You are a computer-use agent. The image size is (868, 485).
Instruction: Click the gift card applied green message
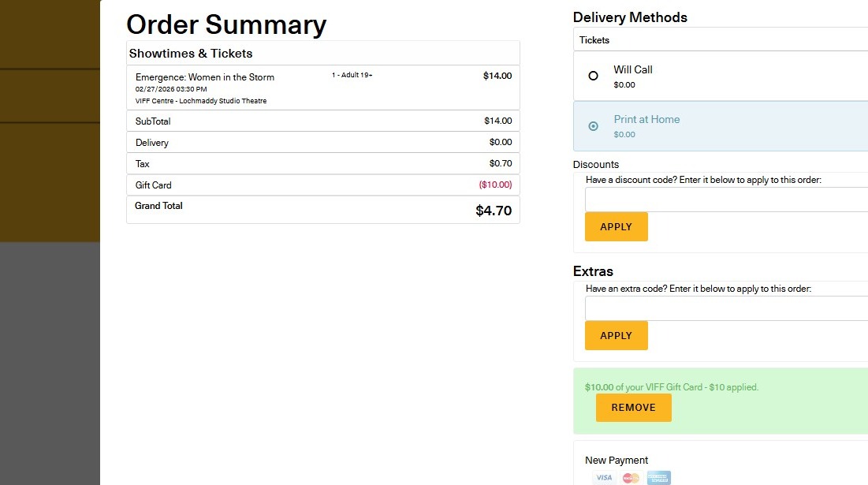pyautogui.click(x=672, y=387)
